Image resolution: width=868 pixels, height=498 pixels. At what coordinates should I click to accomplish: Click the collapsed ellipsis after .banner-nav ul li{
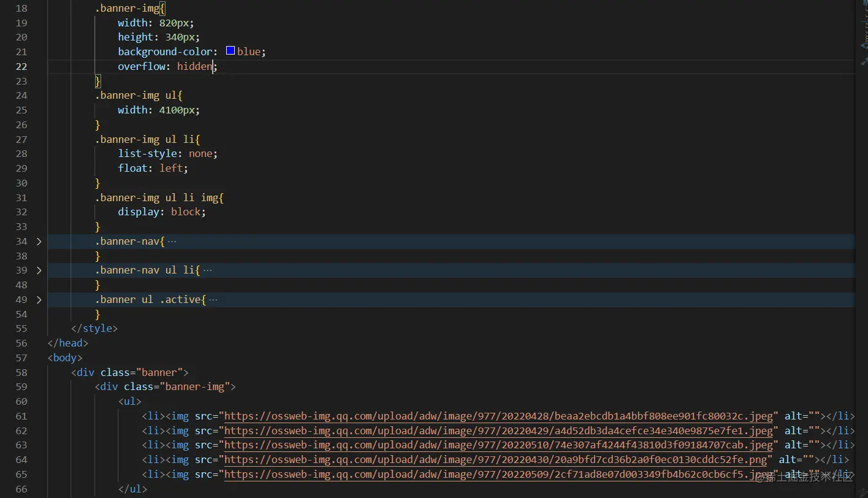pos(207,270)
